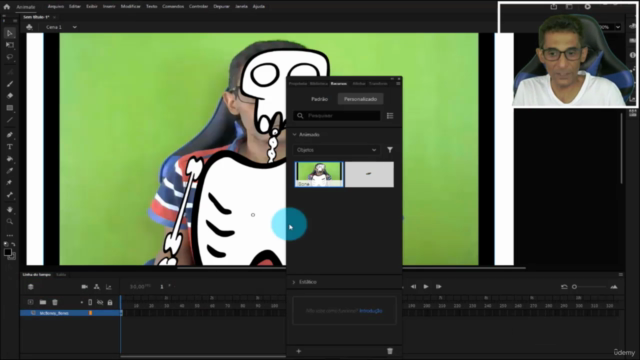Select the Bone tool
The width and height of the screenshot is (640, 360).
click(10, 195)
